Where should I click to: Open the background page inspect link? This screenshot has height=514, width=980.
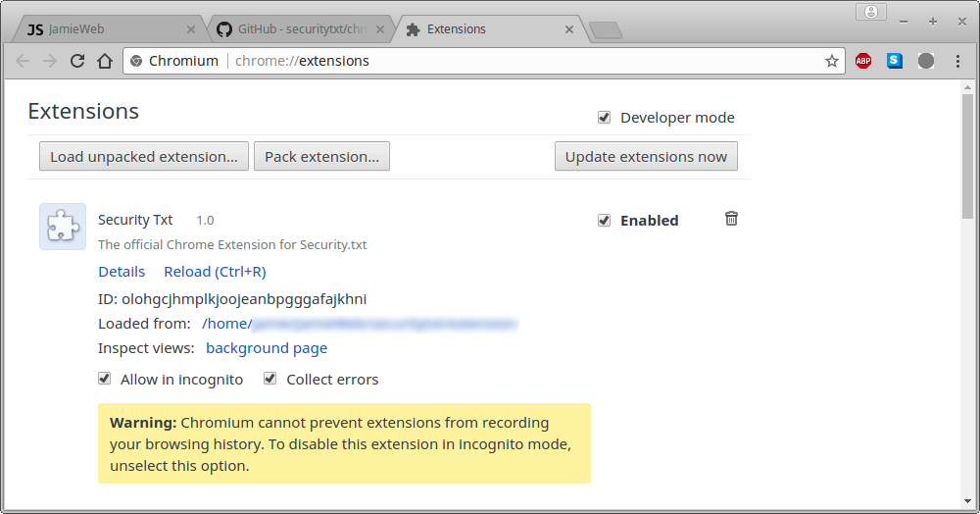(x=267, y=348)
